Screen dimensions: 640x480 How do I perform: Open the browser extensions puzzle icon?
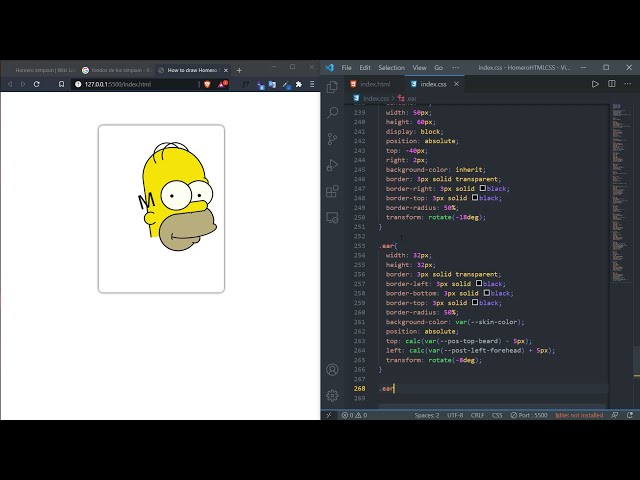[299, 84]
